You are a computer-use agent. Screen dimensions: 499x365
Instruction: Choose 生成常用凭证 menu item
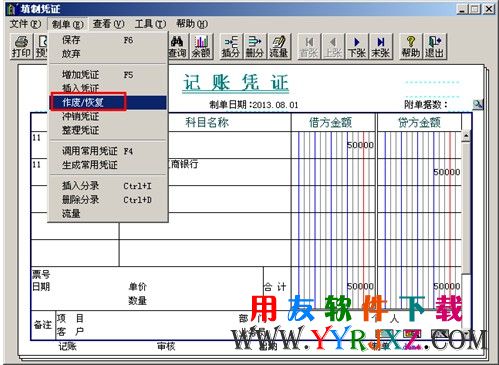pos(108,165)
